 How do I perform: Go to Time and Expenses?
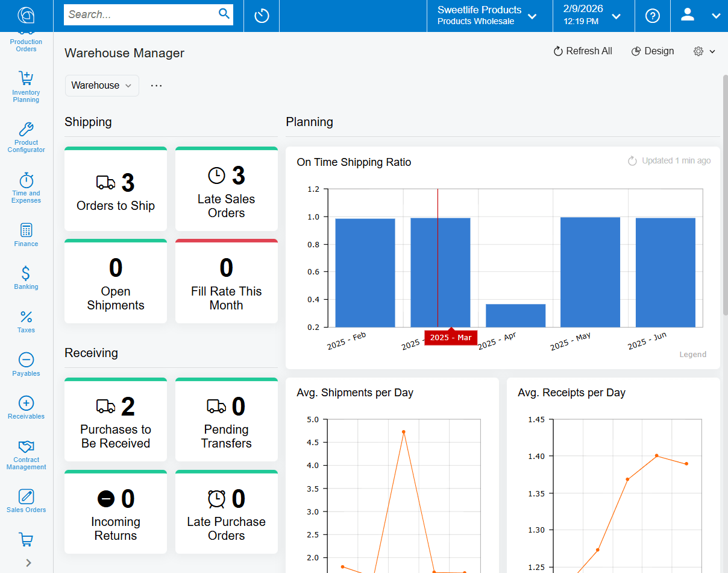coord(26,187)
